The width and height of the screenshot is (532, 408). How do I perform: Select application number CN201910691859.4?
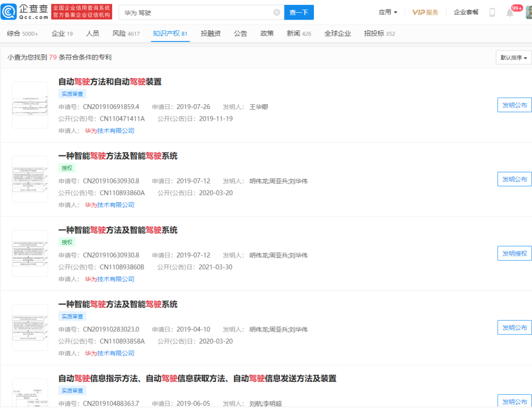pyautogui.click(x=111, y=107)
